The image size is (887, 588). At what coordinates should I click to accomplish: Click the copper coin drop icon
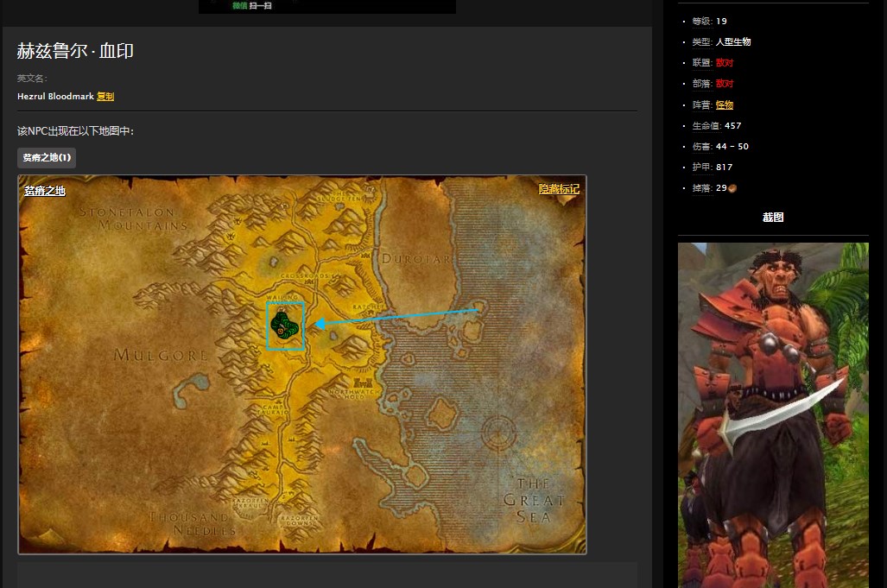[x=732, y=188]
